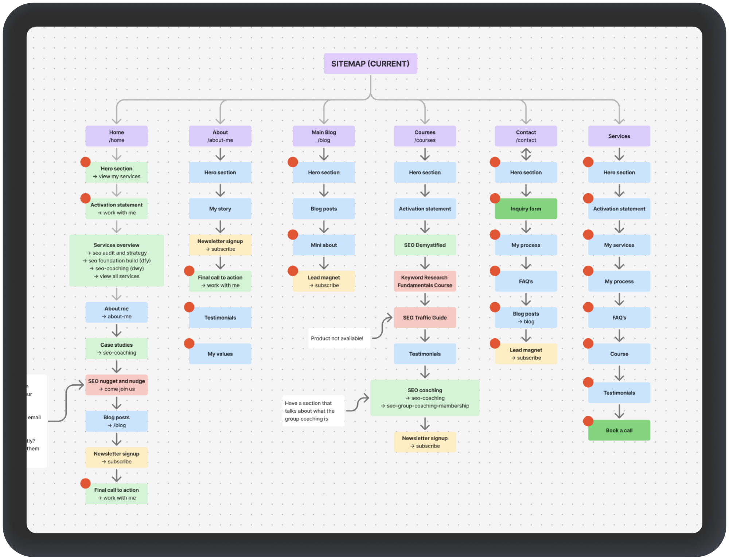Select the yellow Newsletter signup under About
Screen dimensions: 729x560
point(220,245)
